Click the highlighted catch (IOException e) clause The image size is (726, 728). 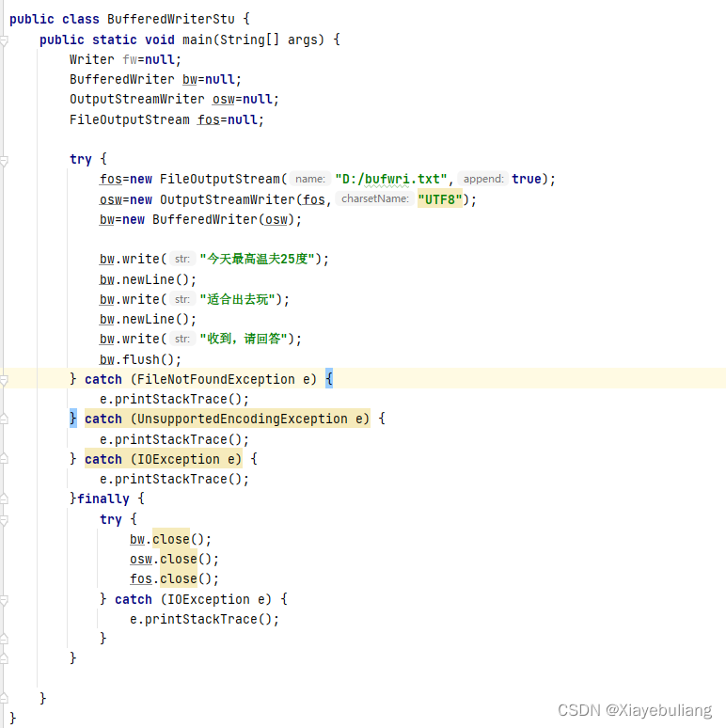pos(164,459)
